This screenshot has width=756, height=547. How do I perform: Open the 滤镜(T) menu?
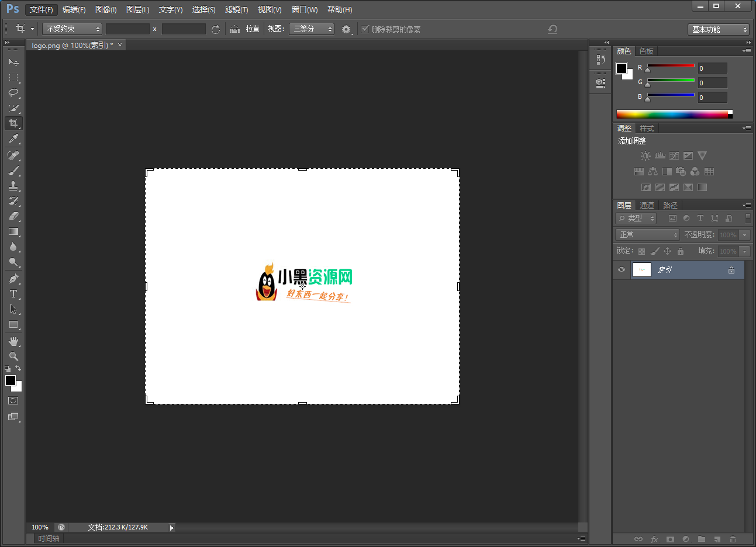pyautogui.click(x=236, y=9)
